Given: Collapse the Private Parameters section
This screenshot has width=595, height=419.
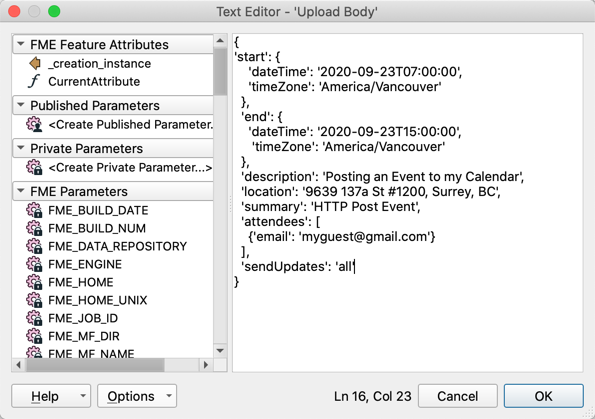Looking at the screenshot, I should pyautogui.click(x=21, y=148).
